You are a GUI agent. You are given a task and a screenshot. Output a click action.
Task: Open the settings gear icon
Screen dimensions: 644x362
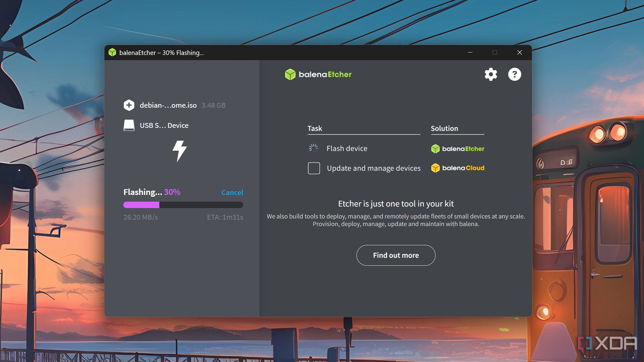pyautogui.click(x=491, y=74)
